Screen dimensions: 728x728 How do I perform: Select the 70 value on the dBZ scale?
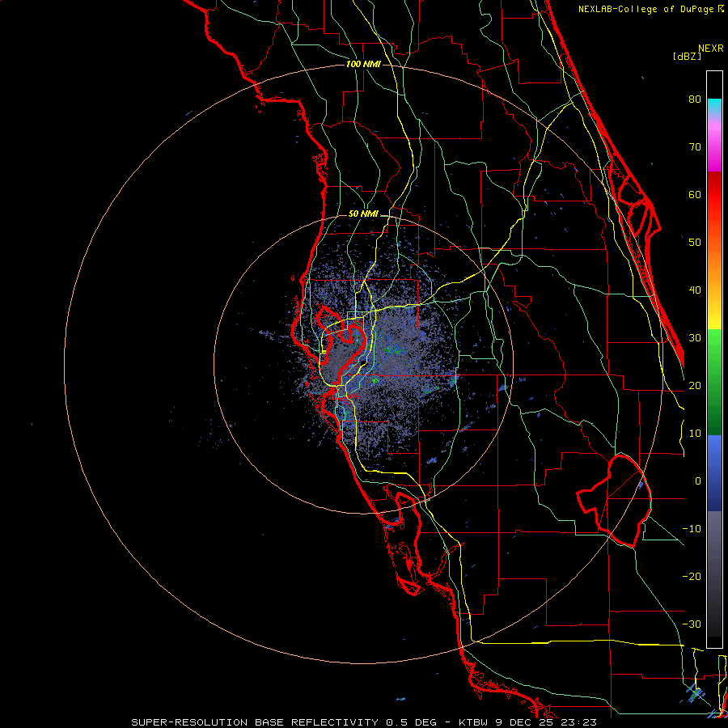point(695,147)
